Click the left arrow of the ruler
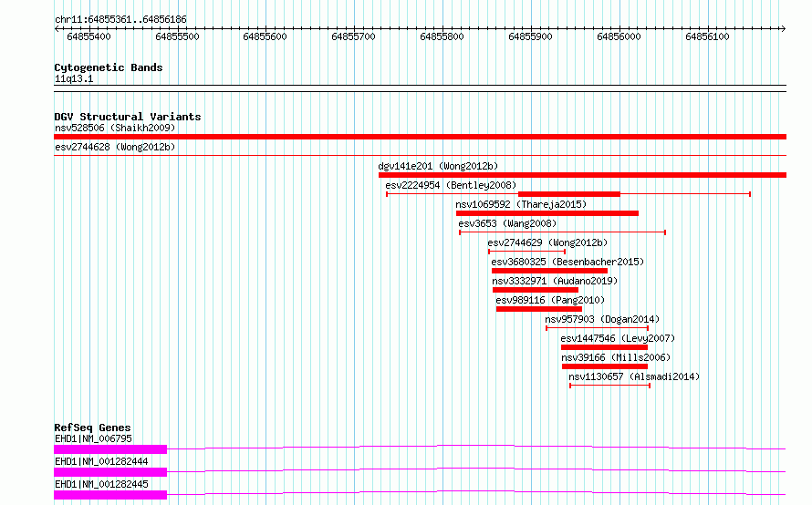Screen dimensions: 812x505 57,29
